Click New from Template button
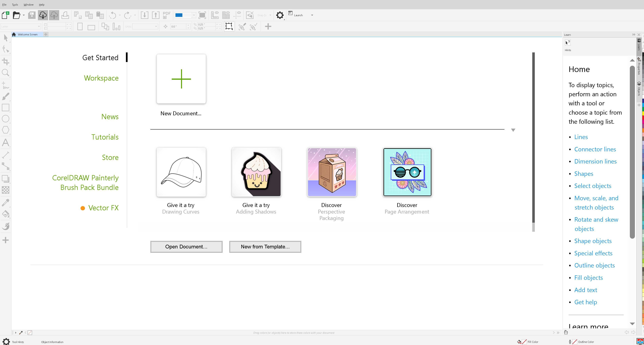The height and width of the screenshot is (345, 644). click(x=265, y=247)
